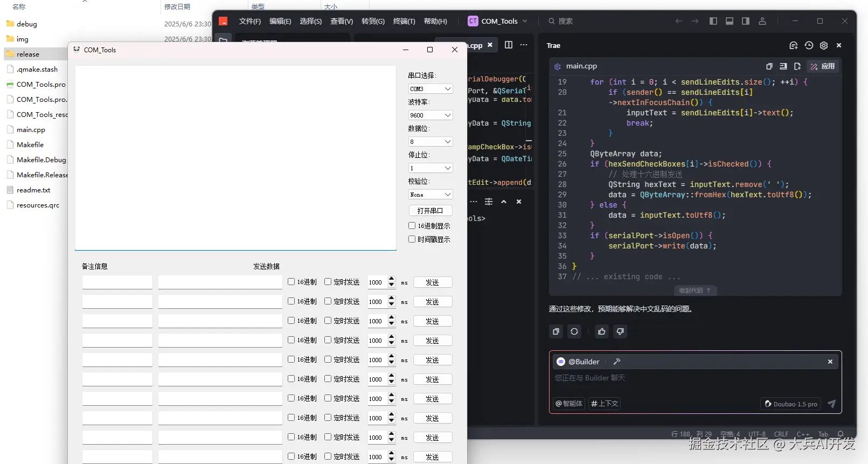The image size is (868, 464).
Task: Apply the main.cpp code changes (应用)
Action: tap(823, 66)
